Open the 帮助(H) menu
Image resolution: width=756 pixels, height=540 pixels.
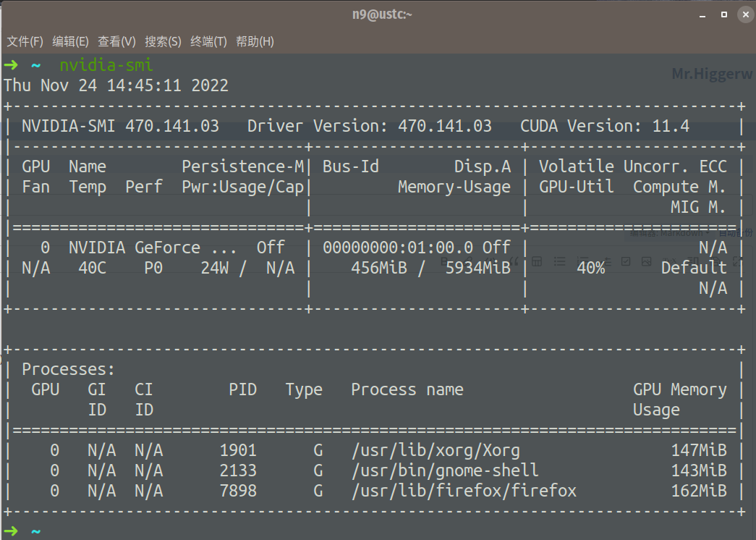point(255,42)
